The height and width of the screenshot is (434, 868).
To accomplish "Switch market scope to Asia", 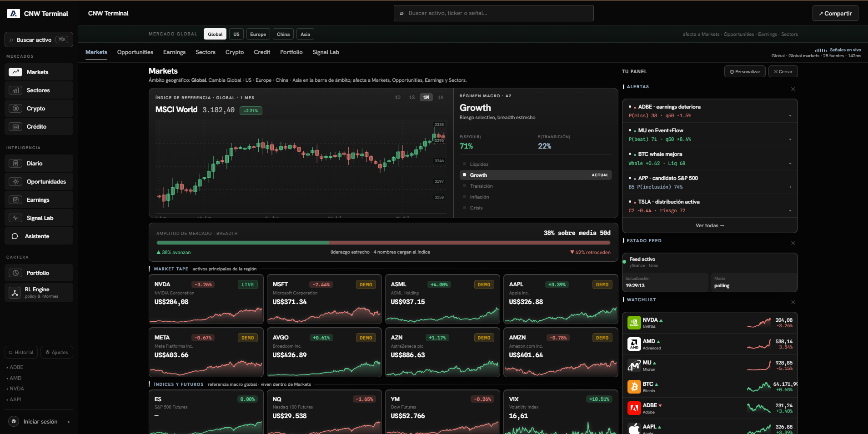I will (x=305, y=34).
